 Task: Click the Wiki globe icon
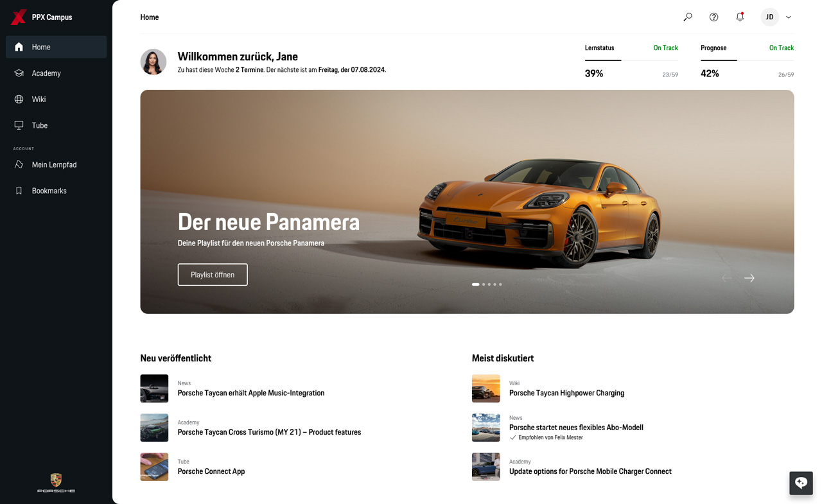click(19, 100)
